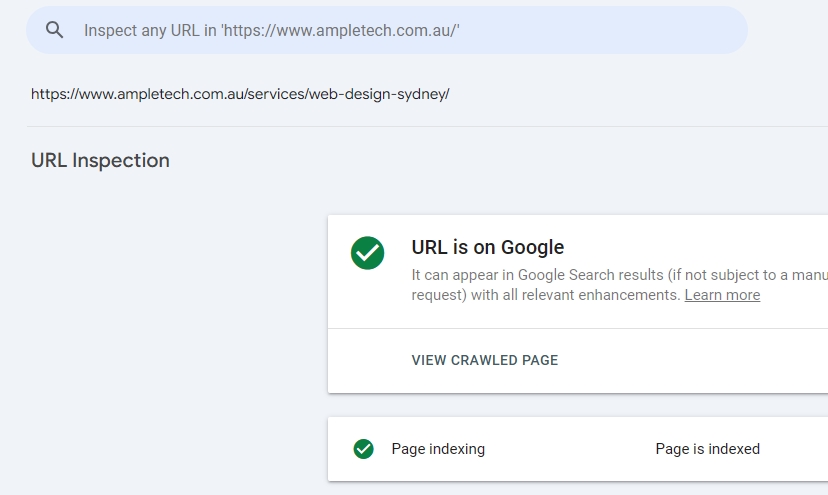Click the 'Page is indexed' status text
The width and height of the screenshot is (828, 495).
[707, 449]
